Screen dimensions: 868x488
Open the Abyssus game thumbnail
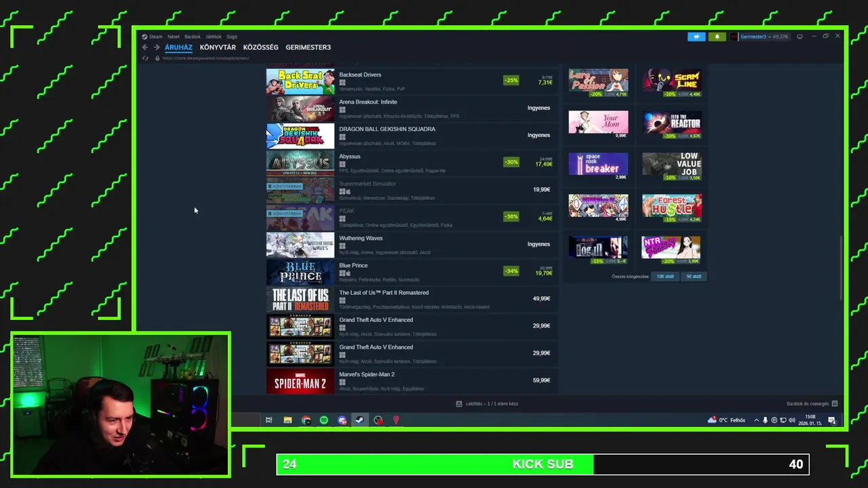pos(300,163)
